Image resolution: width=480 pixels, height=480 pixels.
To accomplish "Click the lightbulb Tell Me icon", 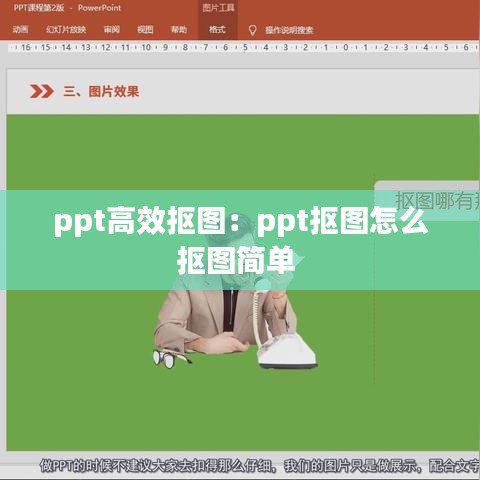I will [x=253, y=30].
